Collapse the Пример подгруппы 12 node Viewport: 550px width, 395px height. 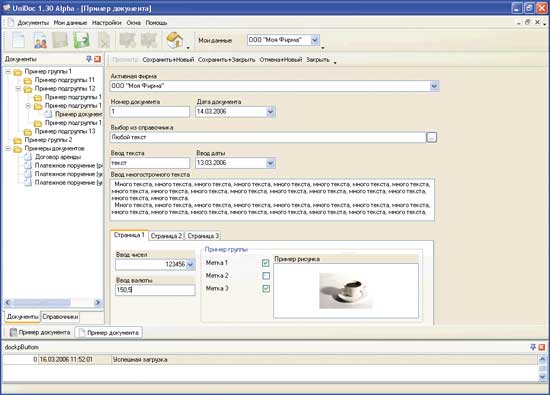point(18,89)
